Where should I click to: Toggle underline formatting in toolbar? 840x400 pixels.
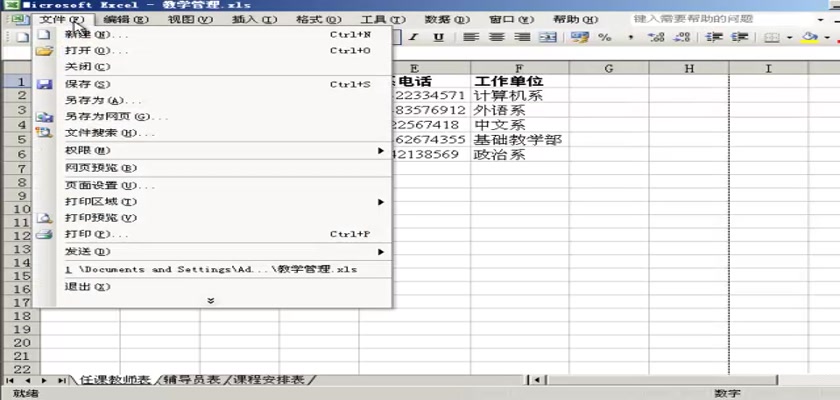tap(439, 37)
